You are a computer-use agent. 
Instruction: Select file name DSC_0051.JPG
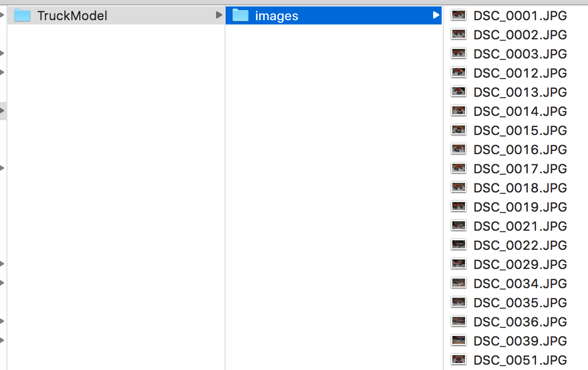520,360
